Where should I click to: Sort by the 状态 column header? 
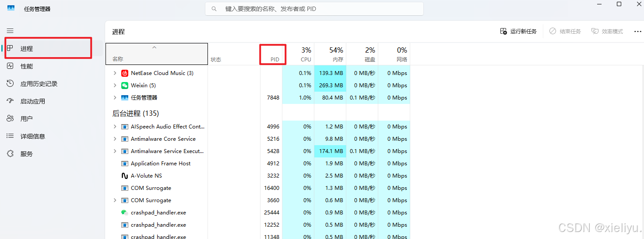(x=234, y=54)
